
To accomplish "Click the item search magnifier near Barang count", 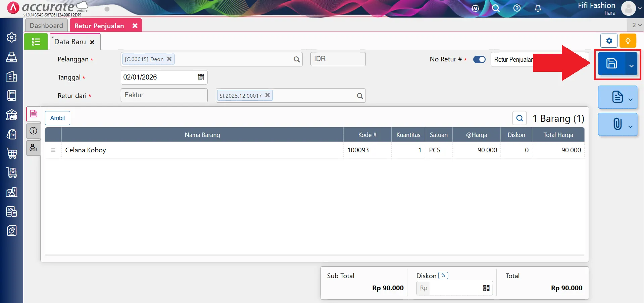I will pyautogui.click(x=519, y=118).
